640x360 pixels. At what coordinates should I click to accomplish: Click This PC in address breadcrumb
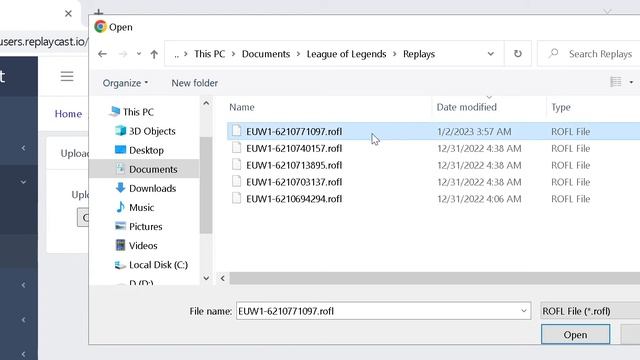point(209,54)
